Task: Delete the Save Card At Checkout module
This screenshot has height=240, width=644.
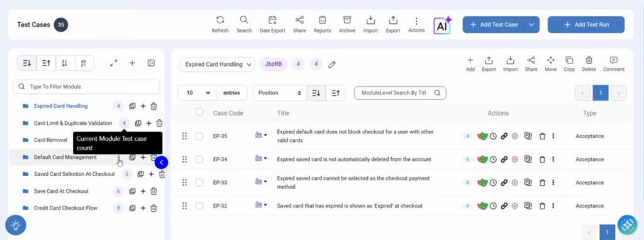Action: (153, 191)
